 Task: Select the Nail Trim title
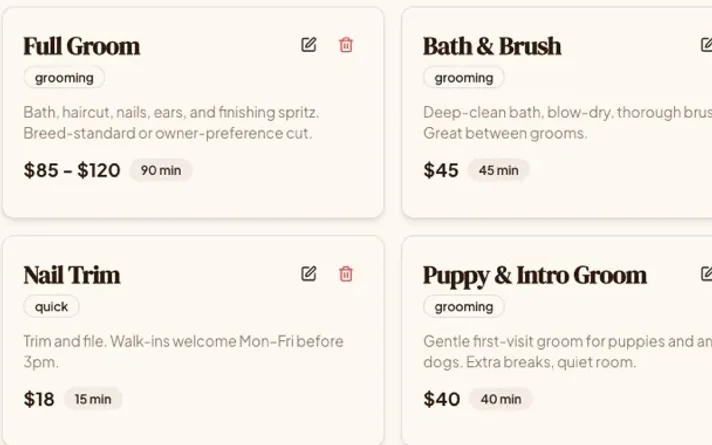tap(72, 275)
